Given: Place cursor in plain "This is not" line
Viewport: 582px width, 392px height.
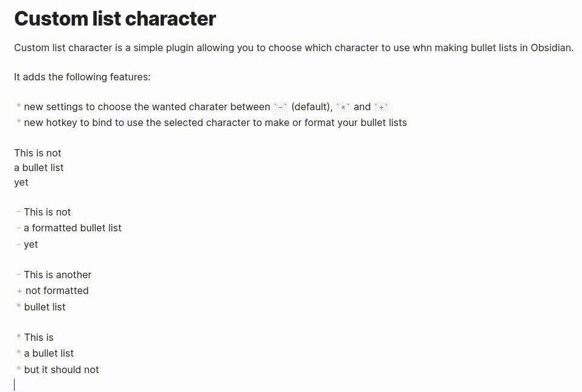Looking at the screenshot, I should pyautogui.click(x=38, y=153).
